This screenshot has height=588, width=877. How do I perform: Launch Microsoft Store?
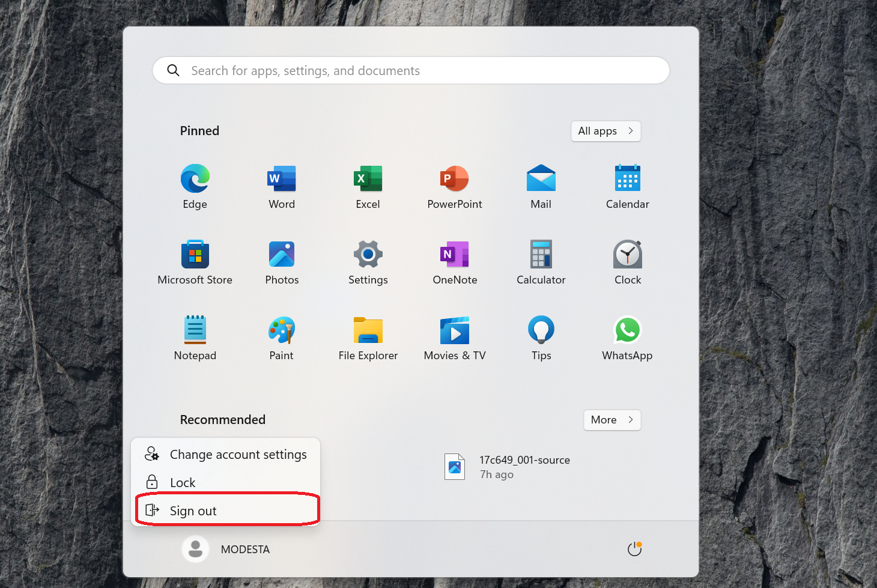coord(195,262)
